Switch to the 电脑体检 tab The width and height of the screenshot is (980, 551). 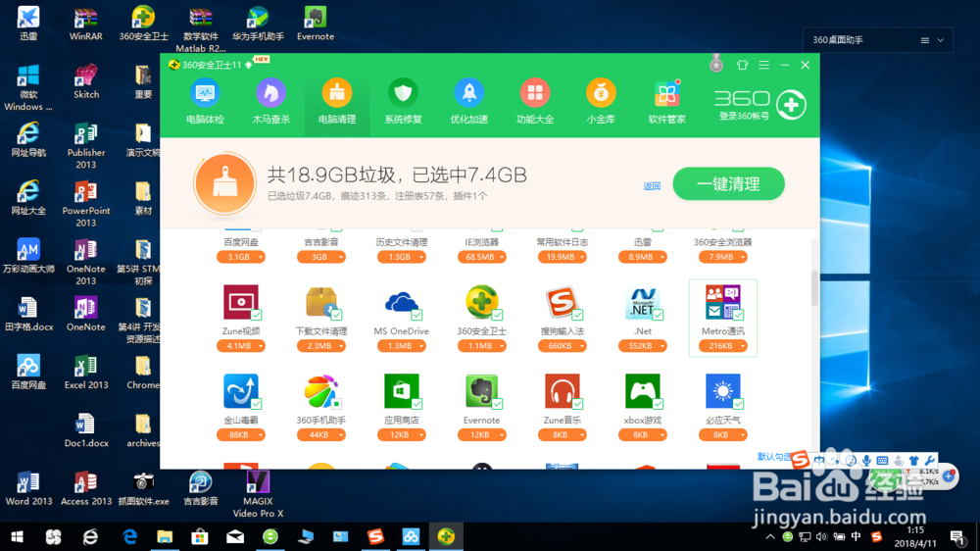click(x=205, y=103)
